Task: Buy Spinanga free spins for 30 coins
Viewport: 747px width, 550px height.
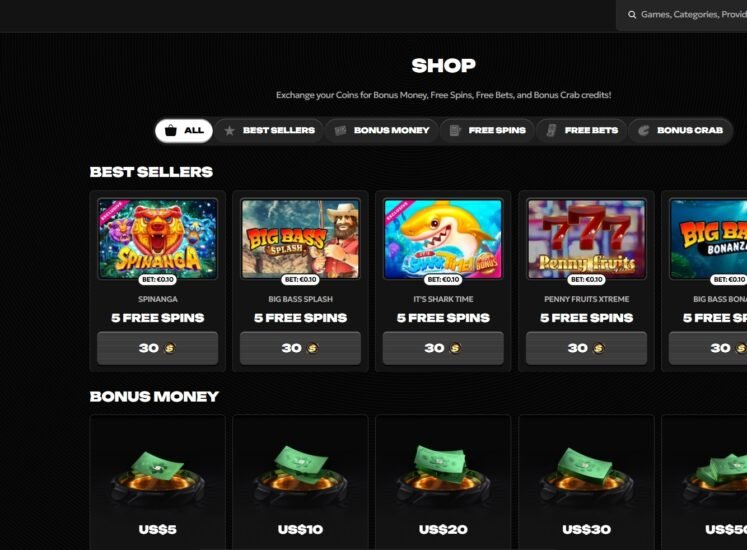Action: coord(158,348)
